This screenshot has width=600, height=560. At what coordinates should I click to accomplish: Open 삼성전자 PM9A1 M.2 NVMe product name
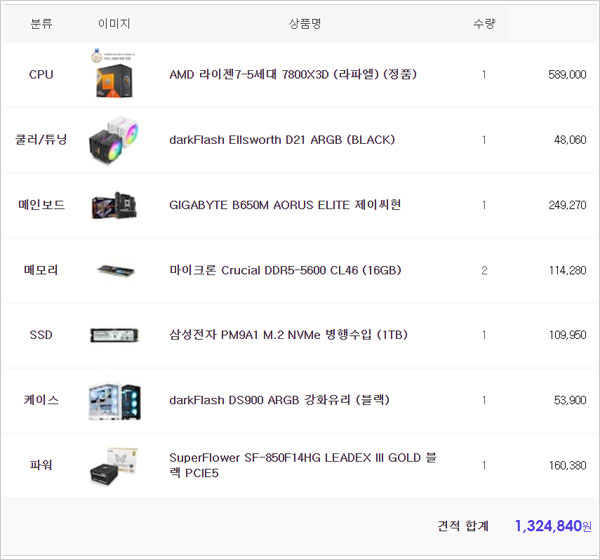[288, 335]
